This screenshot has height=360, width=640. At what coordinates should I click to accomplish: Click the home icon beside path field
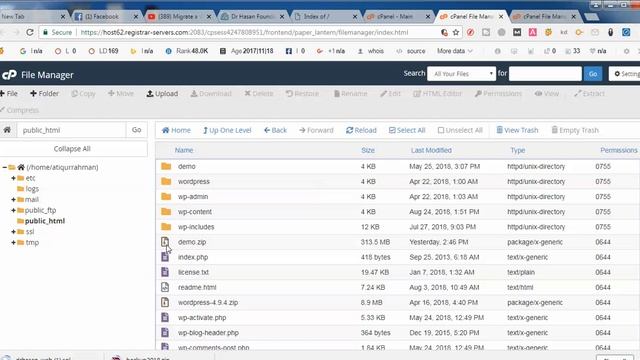point(7,130)
